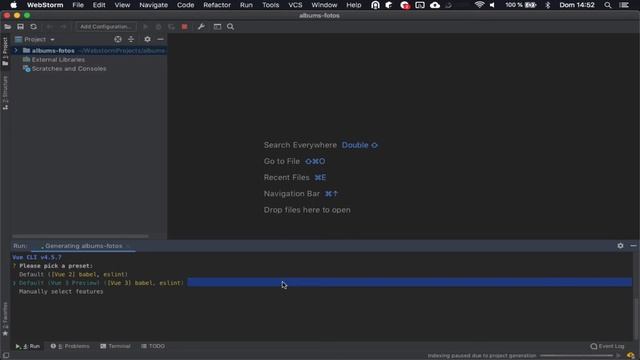Click the Debug bug icon

click(x=159, y=27)
